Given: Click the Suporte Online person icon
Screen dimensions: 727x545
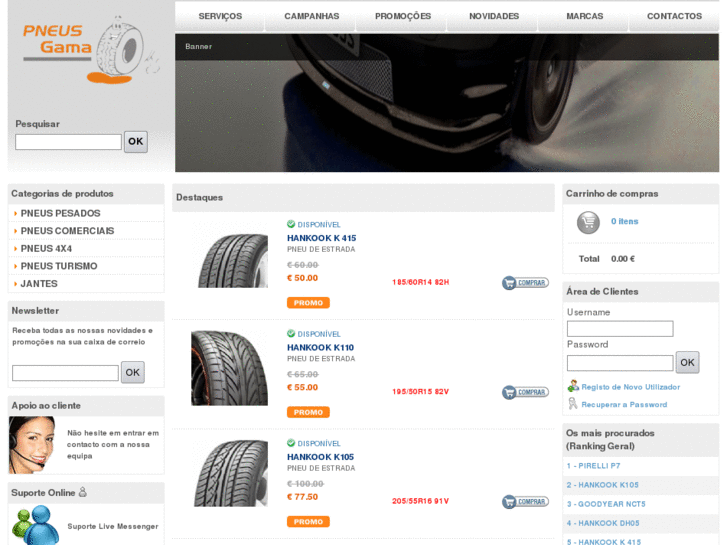Looking at the screenshot, I should point(83,492).
